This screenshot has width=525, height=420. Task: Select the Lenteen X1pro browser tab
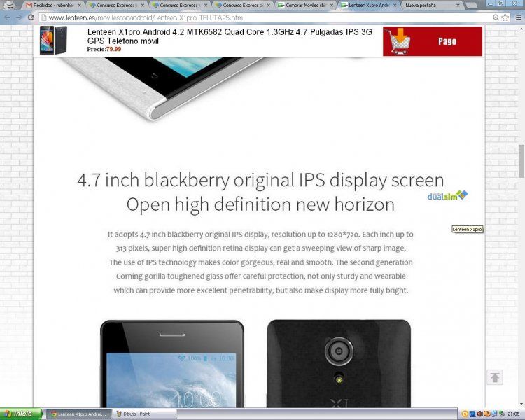368,6
